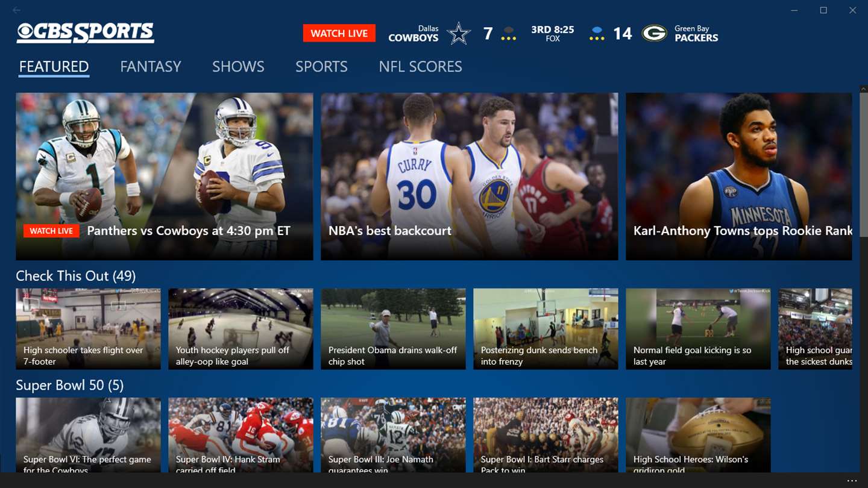Viewport: 868px width, 488px height.
Task: Click the Cowboys score 7
Action: (x=488, y=33)
